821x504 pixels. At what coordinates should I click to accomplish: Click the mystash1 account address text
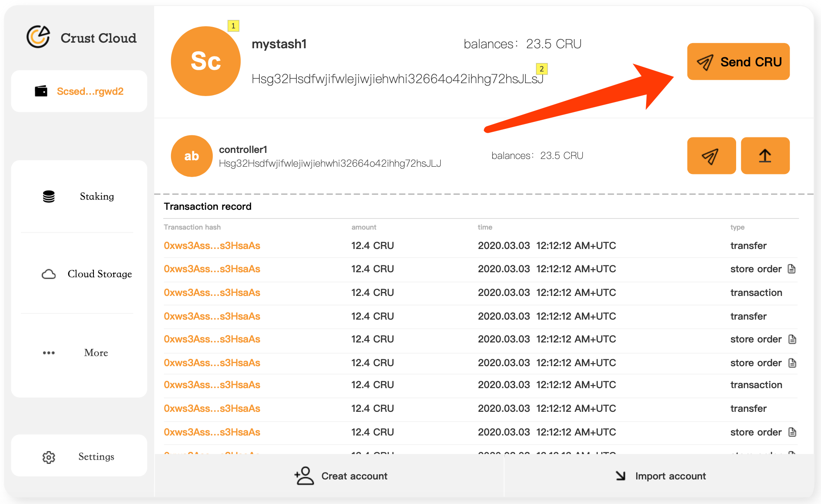[x=396, y=79]
